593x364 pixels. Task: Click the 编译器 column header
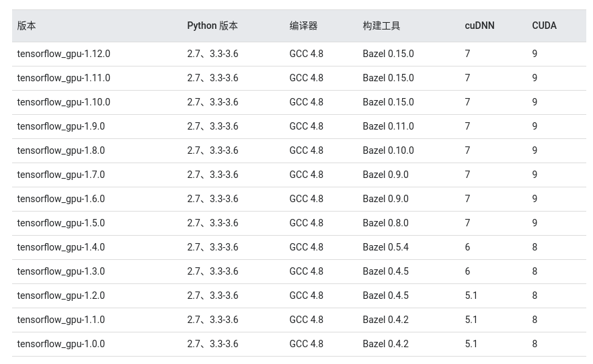click(303, 26)
